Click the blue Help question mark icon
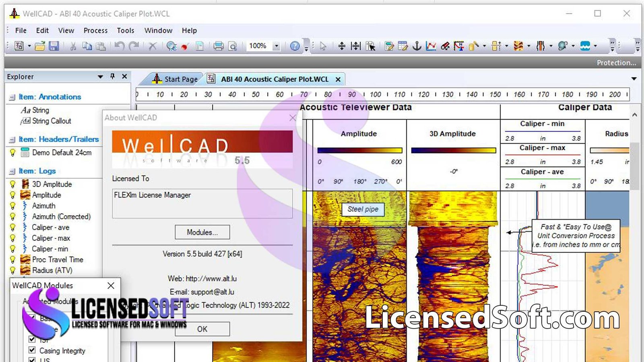Screen dimensions: 644x362 coord(295,46)
